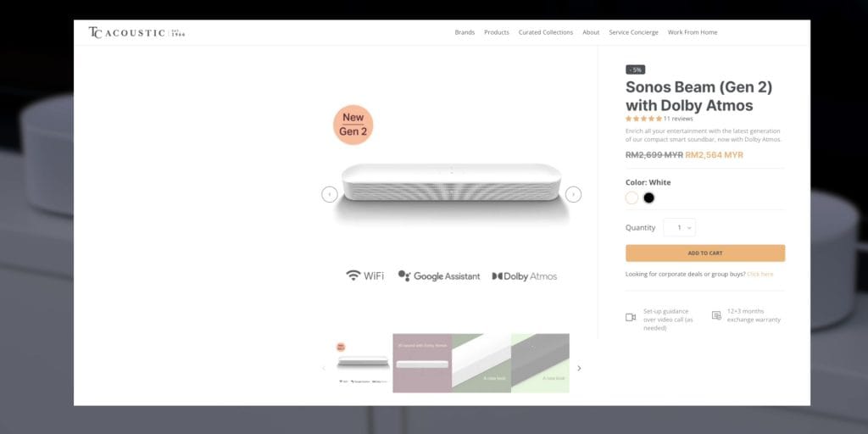The height and width of the screenshot is (434, 868).
Task: Follow the corporate deals Click here link
Action: (x=760, y=274)
